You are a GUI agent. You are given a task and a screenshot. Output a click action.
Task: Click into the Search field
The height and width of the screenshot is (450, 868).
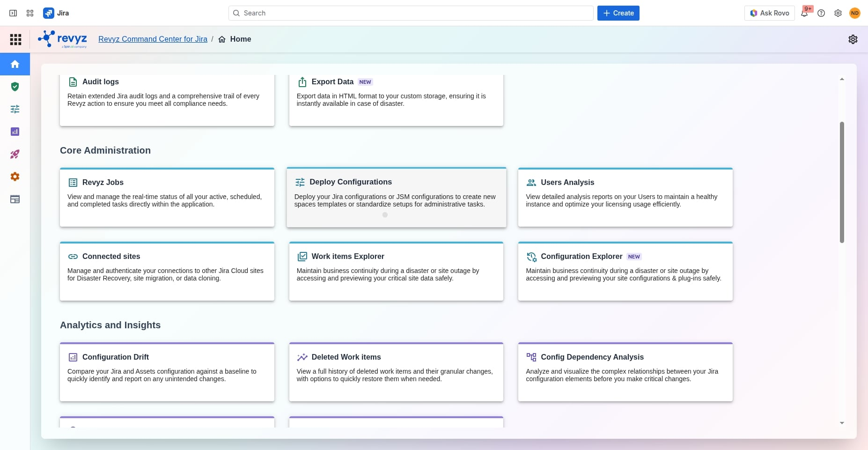pyautogui.click(x=411, y=13)
